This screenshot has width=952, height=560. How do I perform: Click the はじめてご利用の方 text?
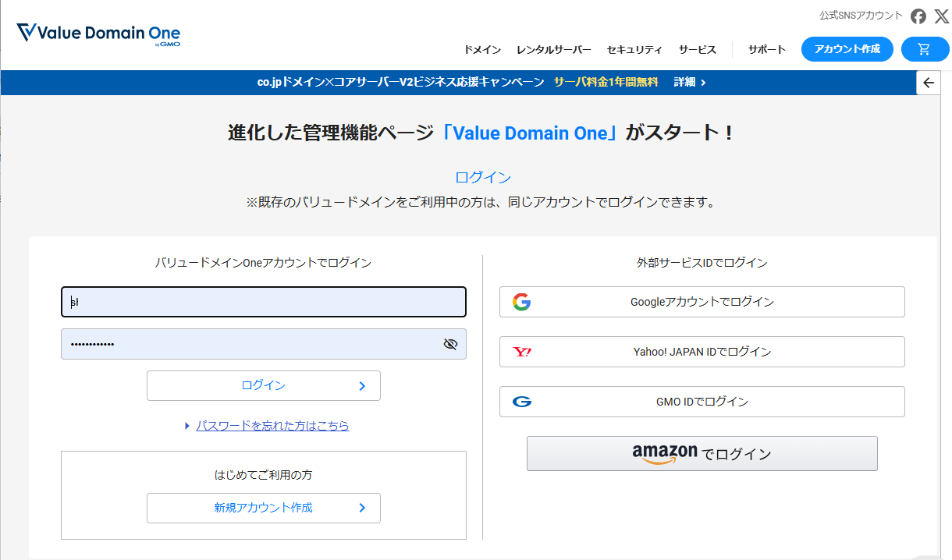click(264, 474)
